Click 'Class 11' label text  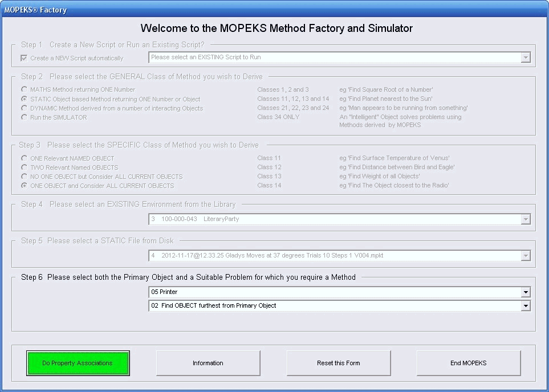click(269, 158)
